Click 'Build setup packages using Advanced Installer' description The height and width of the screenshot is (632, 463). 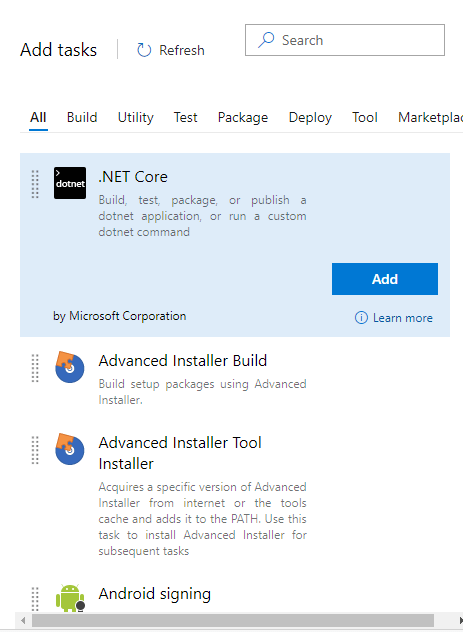(202, 392)
